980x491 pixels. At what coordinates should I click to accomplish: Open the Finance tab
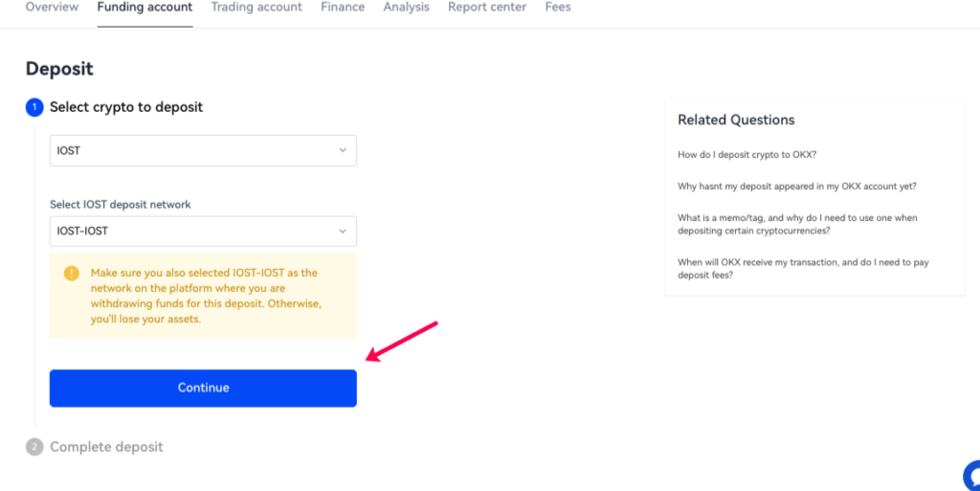(x=343, y=7)
